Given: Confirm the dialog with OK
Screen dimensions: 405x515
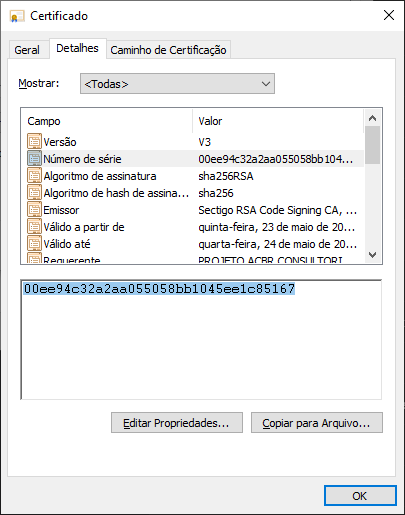Looking at the screenshot, I should pyautogui.click(x=360, y=496).
